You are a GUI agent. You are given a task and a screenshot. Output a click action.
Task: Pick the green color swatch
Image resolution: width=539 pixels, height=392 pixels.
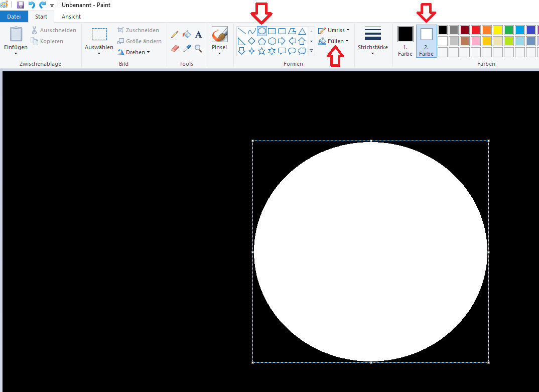509,30
